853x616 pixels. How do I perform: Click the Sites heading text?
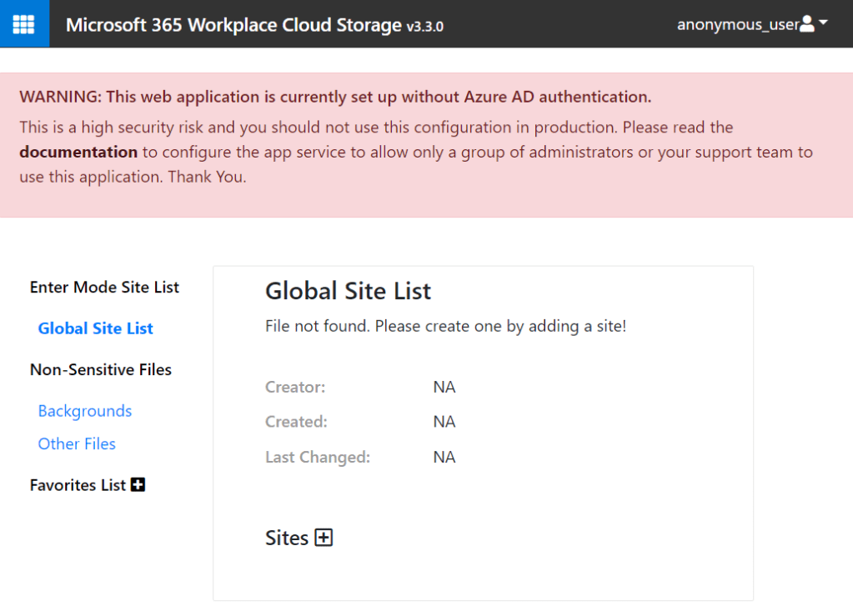(x=287, y=538)
